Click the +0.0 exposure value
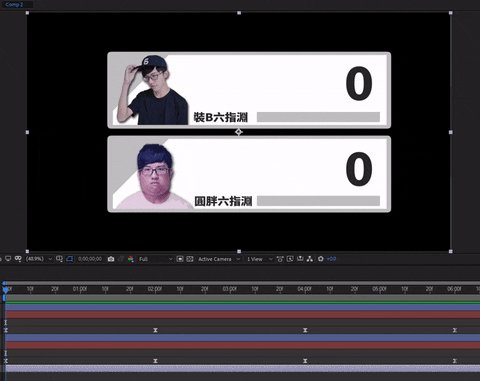 coord(331,259)
